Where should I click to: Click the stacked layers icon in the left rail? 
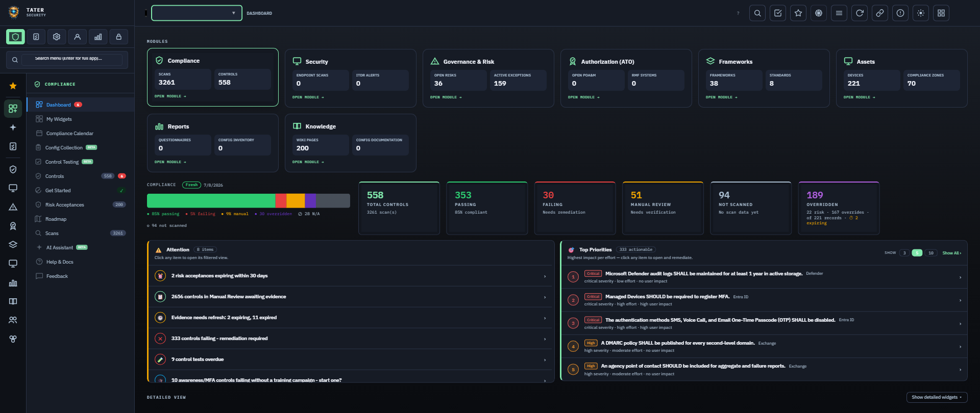click(x=13, y=245)
